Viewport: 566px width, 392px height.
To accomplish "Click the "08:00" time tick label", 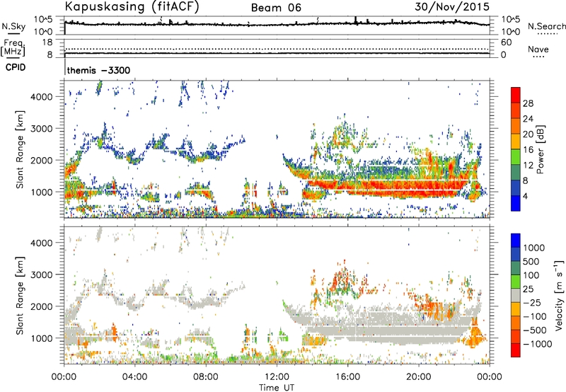I will (x=206, y=377).
